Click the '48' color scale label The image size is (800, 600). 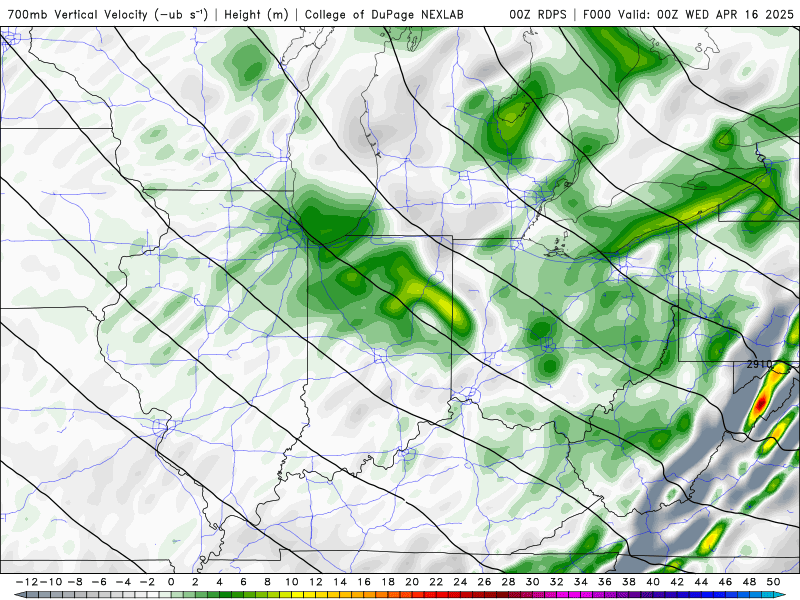tap(749, 582)
